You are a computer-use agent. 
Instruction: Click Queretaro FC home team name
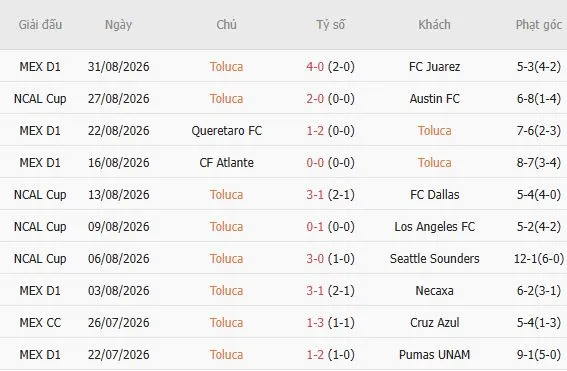[226, 131]
